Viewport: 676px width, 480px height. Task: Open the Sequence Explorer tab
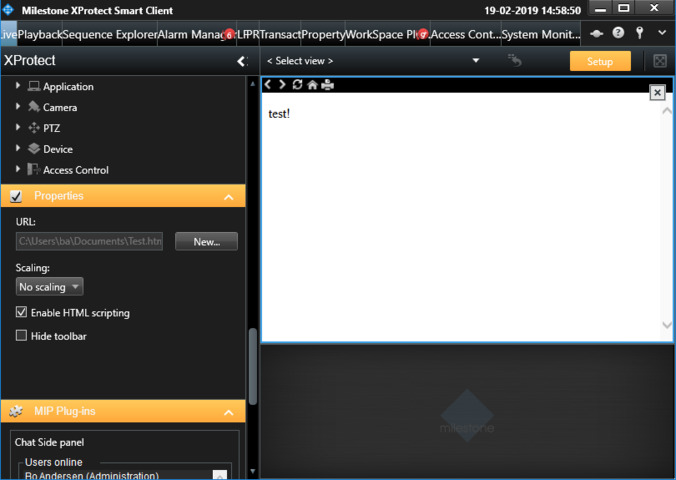[x=110, y=34]
